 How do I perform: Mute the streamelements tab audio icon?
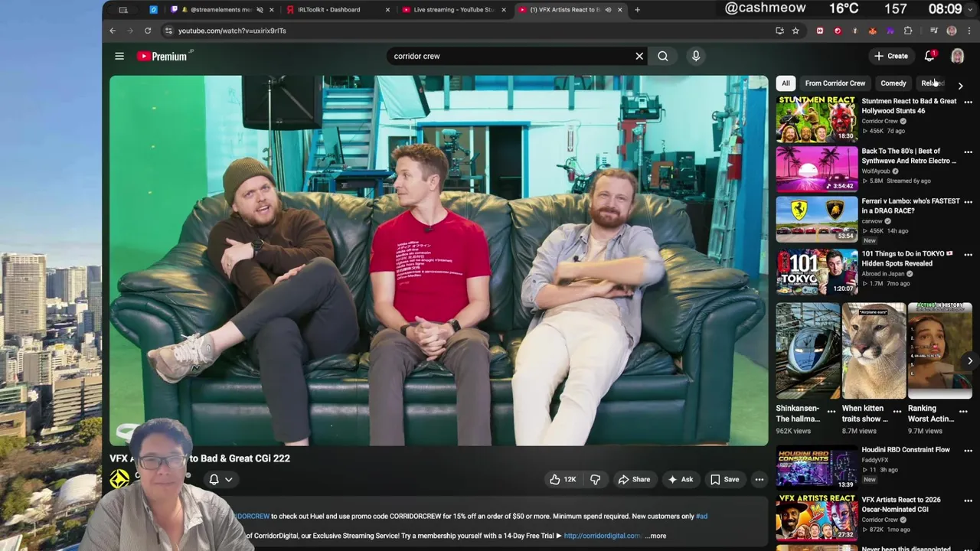260,10
